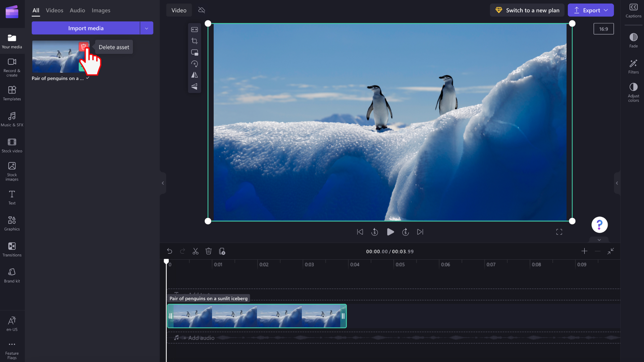This screenshot has width=644, height=362.
Task: Select the rotate tool icon
Action: pyautogui.click(x=194, y=63)
